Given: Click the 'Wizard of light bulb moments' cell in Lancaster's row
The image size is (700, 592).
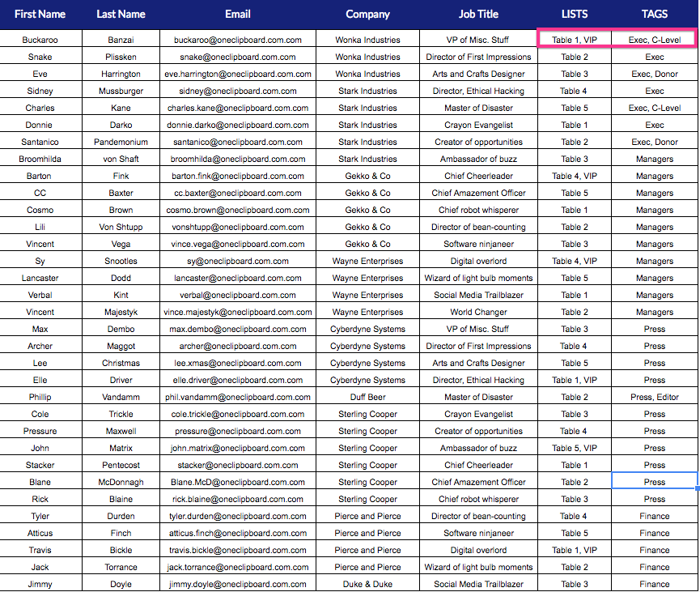Looking at the screenshot, I should [x=478, y=278].
